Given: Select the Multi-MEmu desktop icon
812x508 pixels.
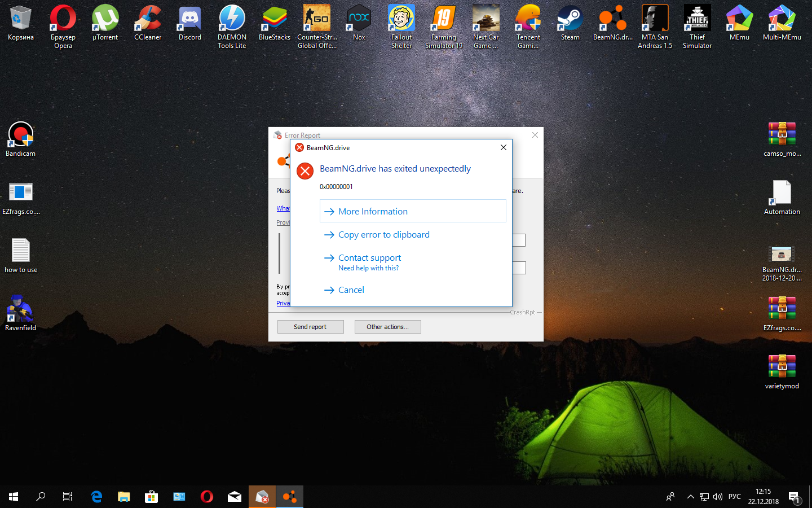Looking at the screenshot, I should pos(782,24).
